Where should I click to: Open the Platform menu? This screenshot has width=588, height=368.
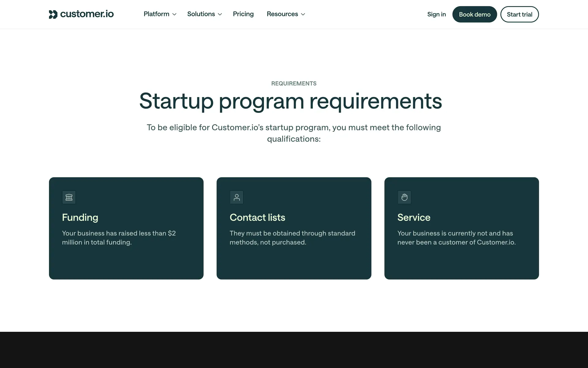coord(156,14)
